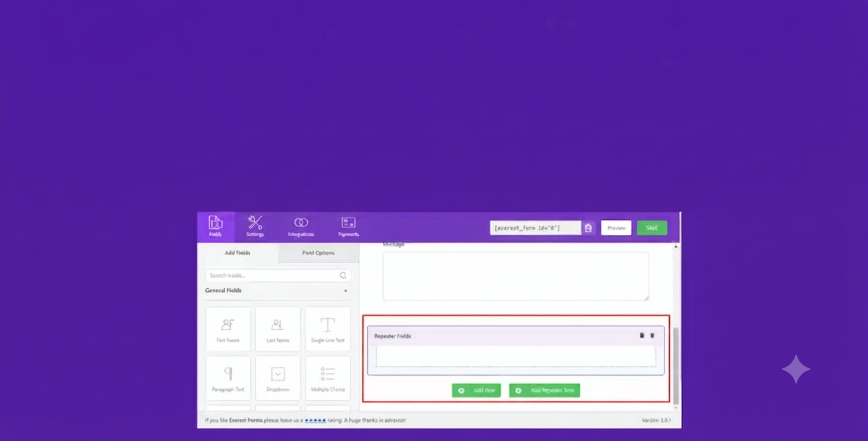
Task: Delete the Repeater Fields row
Action: [652, 336]
